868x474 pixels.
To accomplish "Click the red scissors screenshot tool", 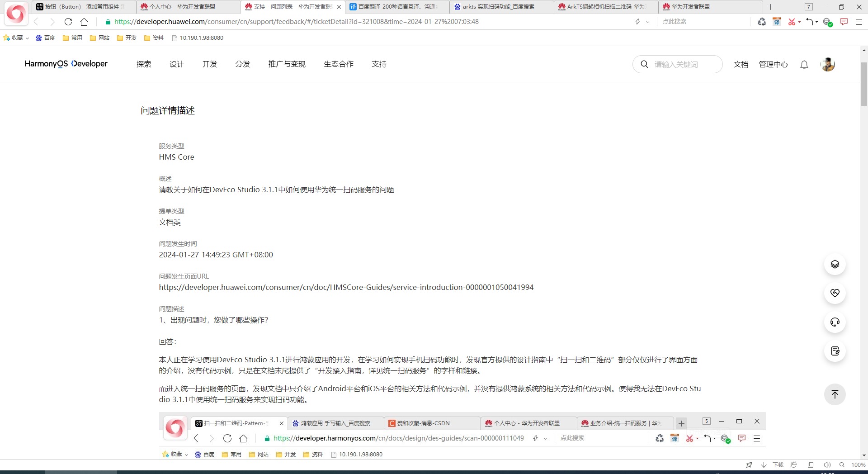I will pos(792,22).
